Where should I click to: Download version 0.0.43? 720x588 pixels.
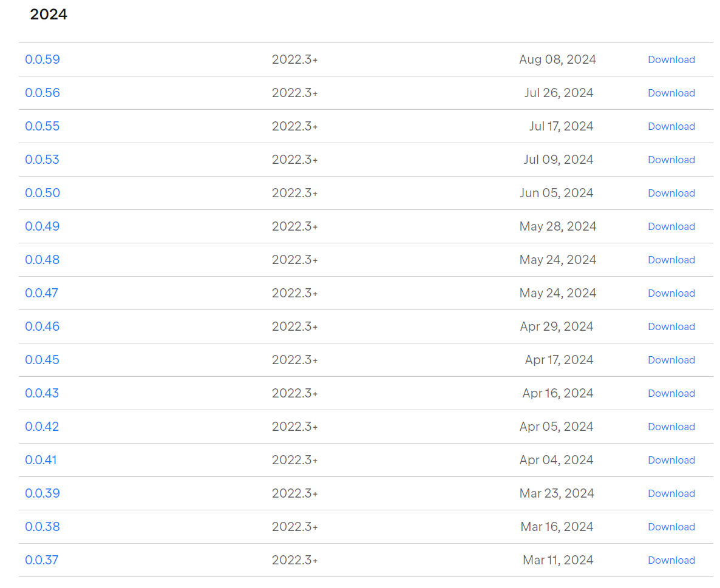tap(671, 393)
